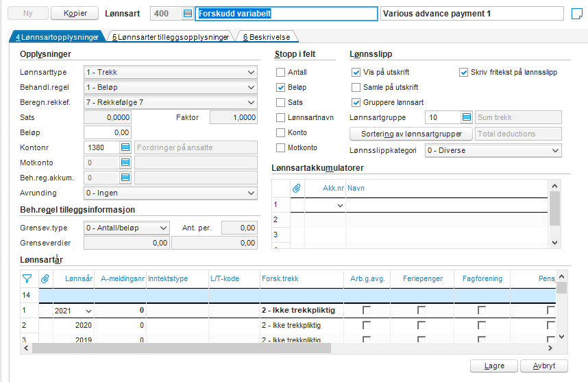
Task: Click Kontonr field with 1380
Action: coord(102,147)
